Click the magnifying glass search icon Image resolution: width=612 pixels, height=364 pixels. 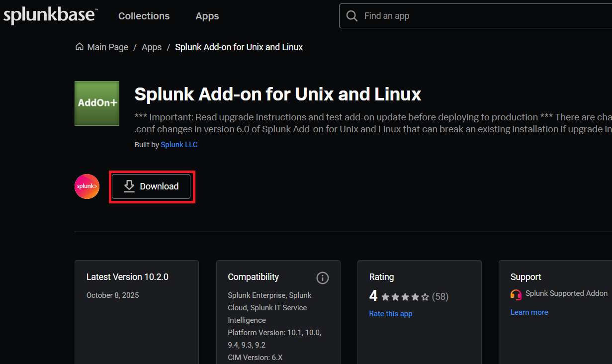(352, 16)
